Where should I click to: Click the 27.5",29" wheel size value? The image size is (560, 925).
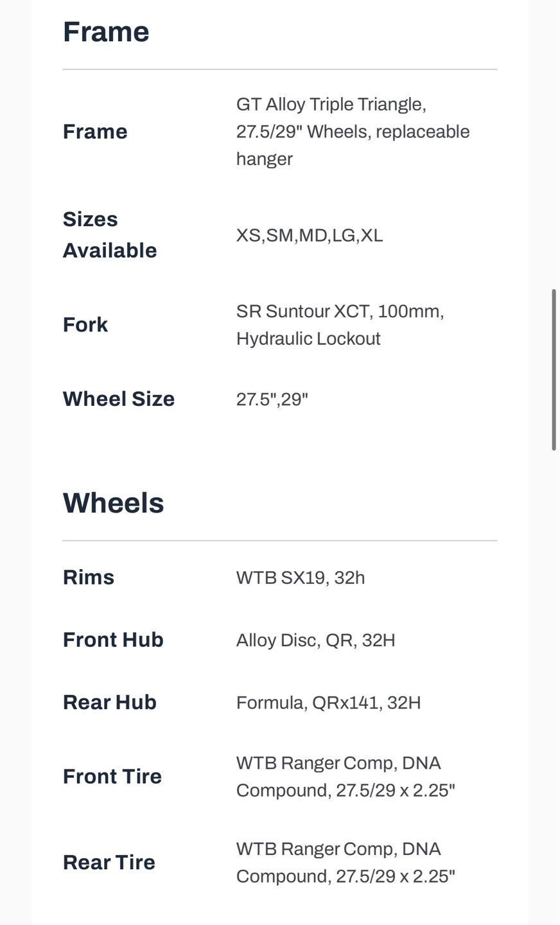click(272, 400)
